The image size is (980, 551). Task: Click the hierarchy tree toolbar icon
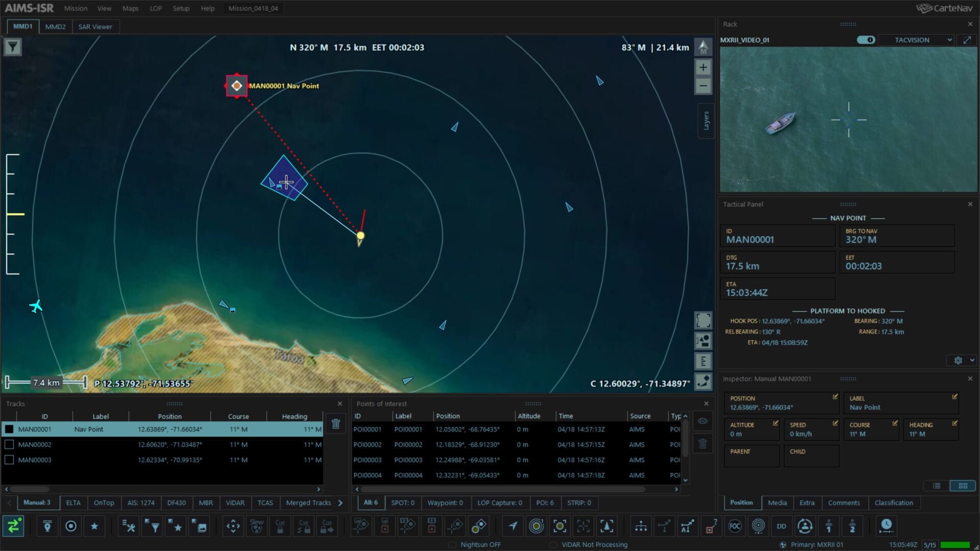click(641, 527)
